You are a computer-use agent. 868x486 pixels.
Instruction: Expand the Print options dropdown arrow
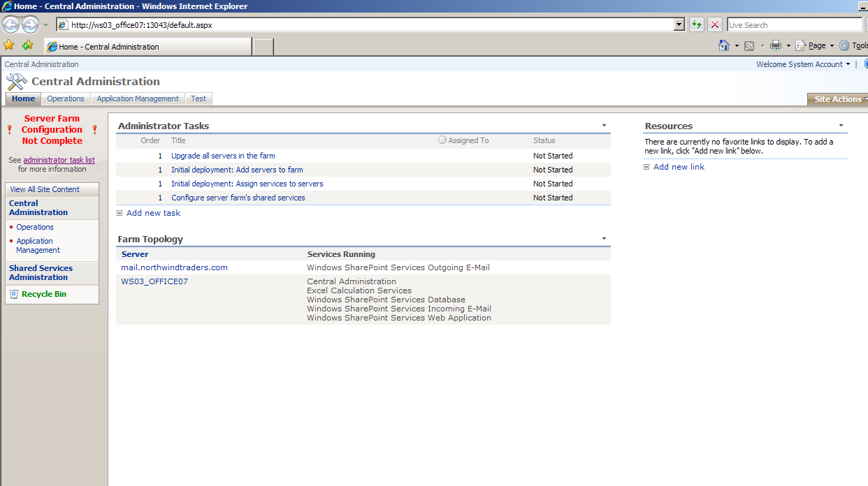coord(788,45)
